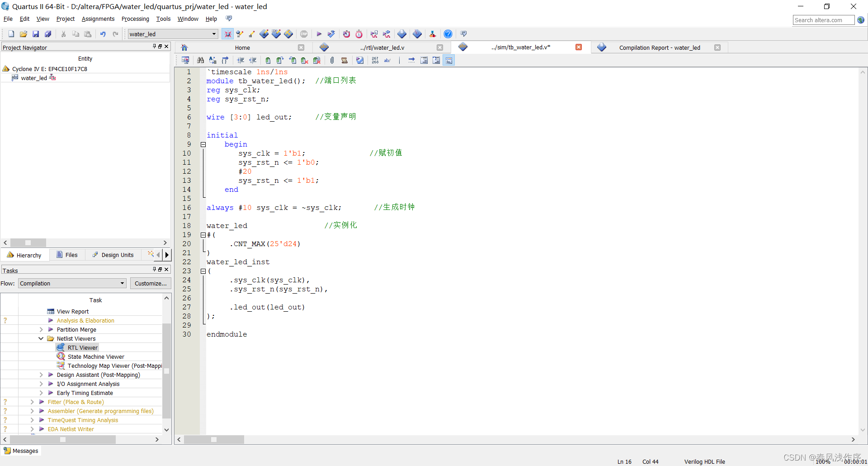The width and height of the screenshot is (868, 466).
Task: Open the Processing menu
Action: pyautogui.click(x=135, y=19)
